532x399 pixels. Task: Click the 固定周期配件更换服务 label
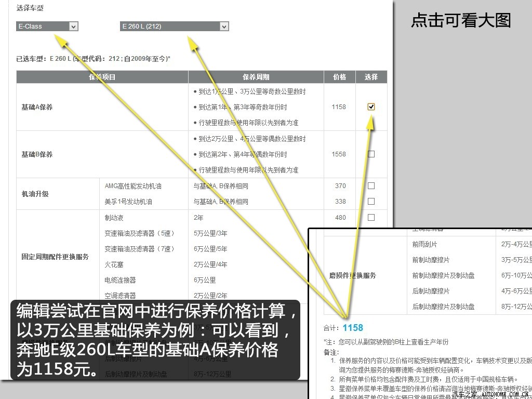coord(55,257)
